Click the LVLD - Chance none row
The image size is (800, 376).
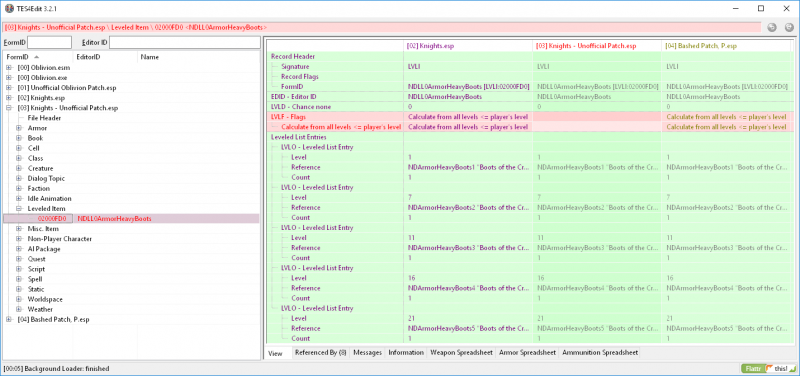(x=530, y=107)
